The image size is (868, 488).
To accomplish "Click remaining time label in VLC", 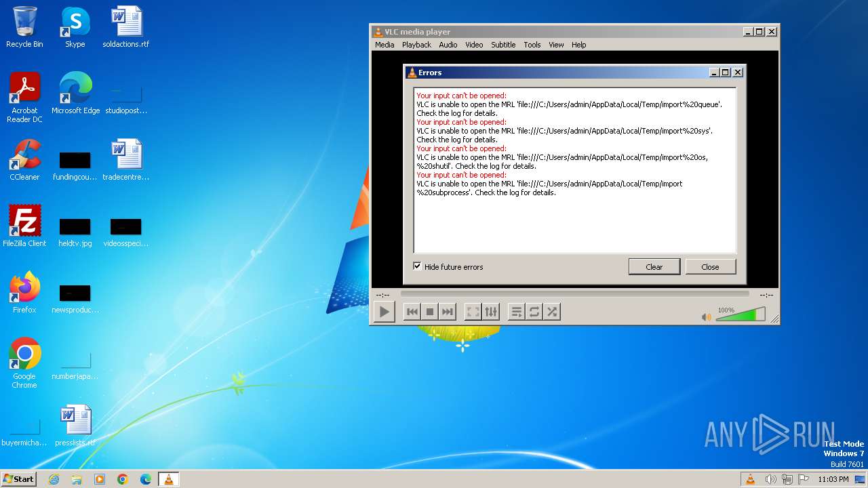I will [766, 295].
